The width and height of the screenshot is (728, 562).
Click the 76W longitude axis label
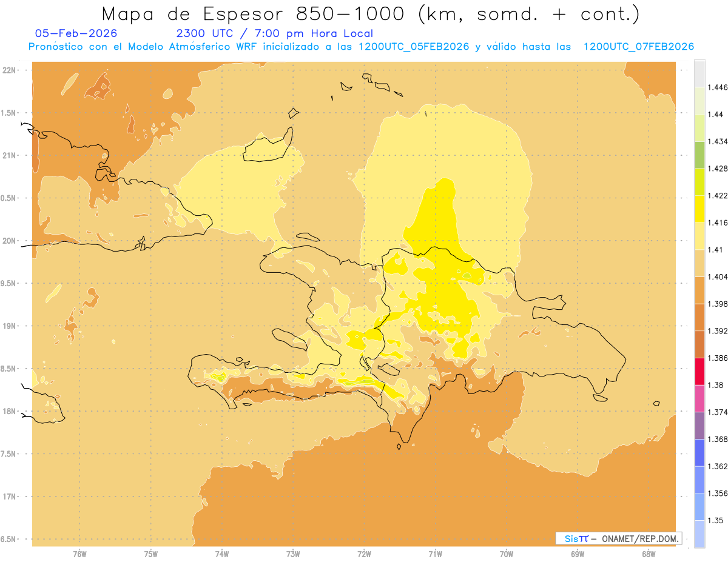point(79,554)
